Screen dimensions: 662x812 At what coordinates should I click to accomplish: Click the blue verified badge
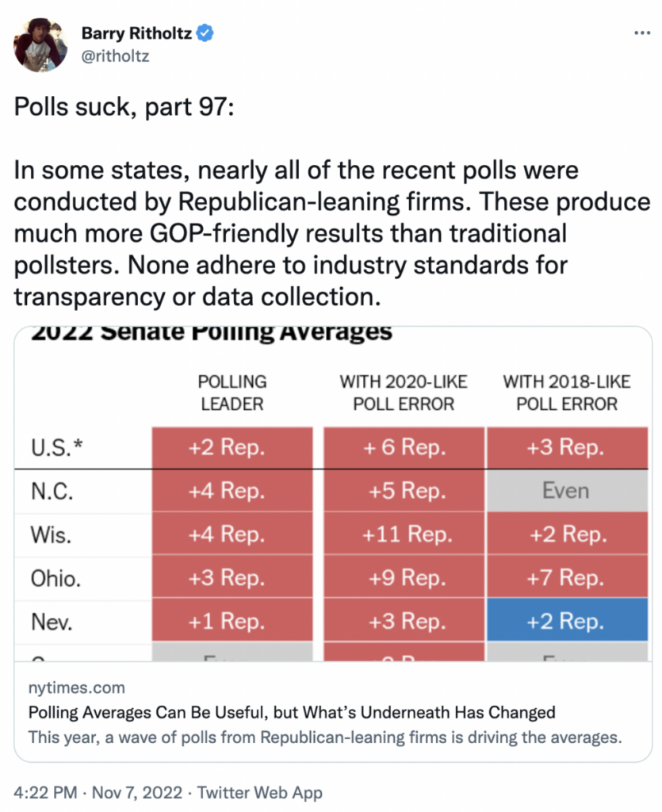(204, 33)
